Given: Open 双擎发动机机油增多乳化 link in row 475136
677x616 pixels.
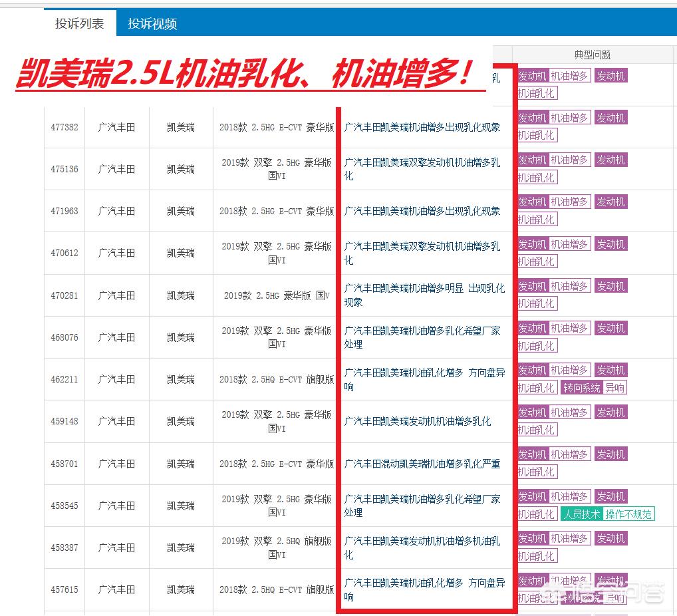Looking at the screenshot, I should point(422,169).
